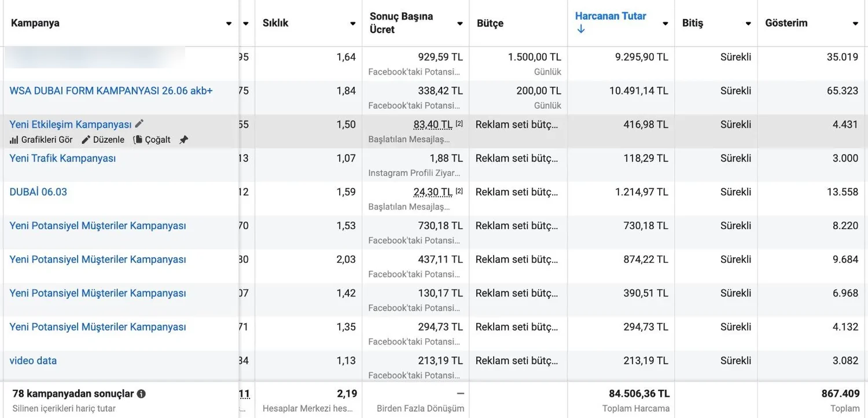The image size is (868, 418).
Task: Open the Kampanya column dropdown
Action: [x=229, y=24]
